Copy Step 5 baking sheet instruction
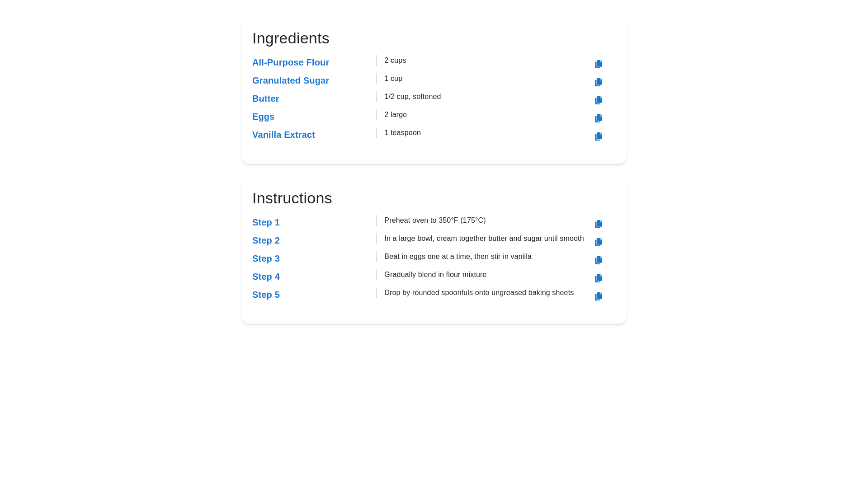Viewport: 868px width, 488px height. pyautogui.click(x=598, y=296)
